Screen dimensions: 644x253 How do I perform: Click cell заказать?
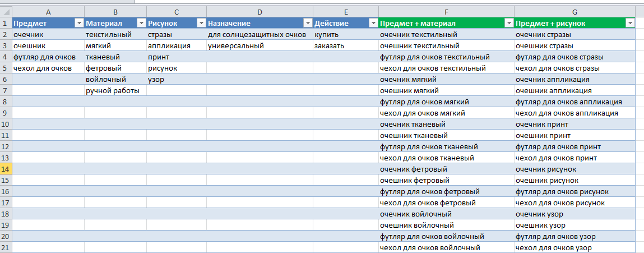click(x=345, y=45)
